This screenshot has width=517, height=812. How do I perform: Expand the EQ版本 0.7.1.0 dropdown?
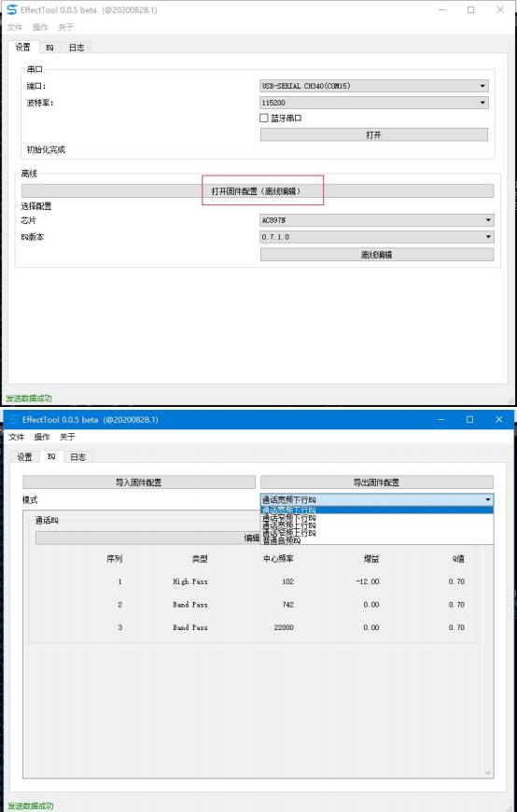point(377,237)
